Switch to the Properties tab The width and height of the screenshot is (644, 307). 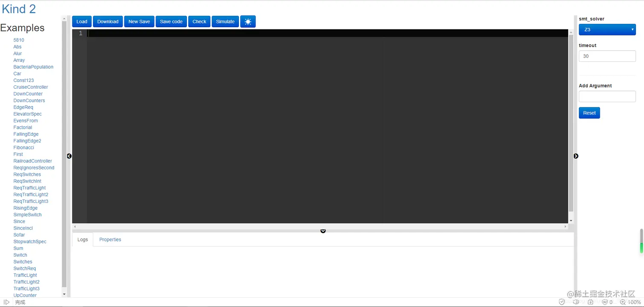click(110, 240)
